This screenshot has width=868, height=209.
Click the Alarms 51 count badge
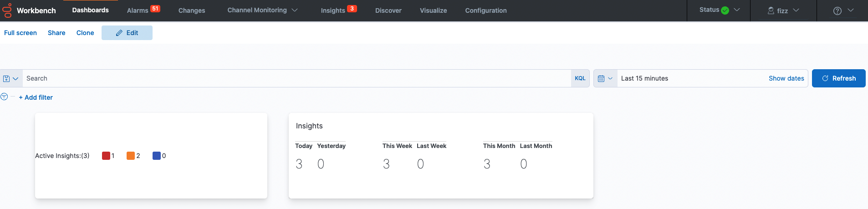coord(155,9)
